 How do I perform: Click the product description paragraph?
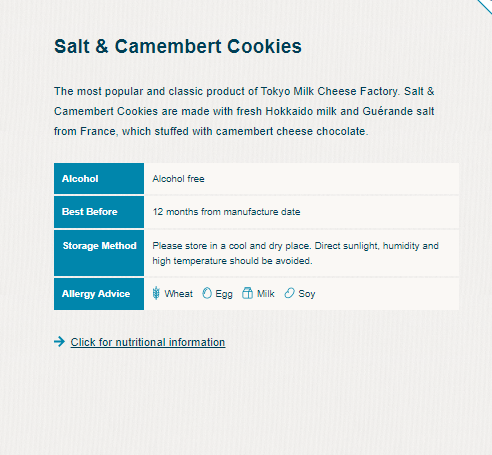pos(244,111)
